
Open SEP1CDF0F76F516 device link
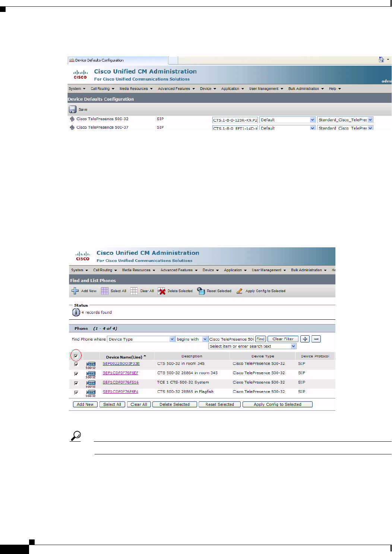[x=121, y=382]
